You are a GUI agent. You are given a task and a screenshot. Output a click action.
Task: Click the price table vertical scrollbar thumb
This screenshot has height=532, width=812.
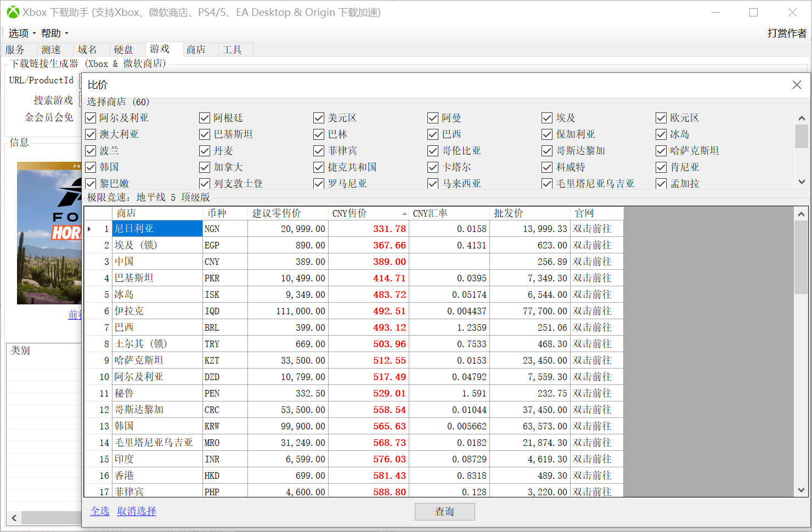click(802, 257)
